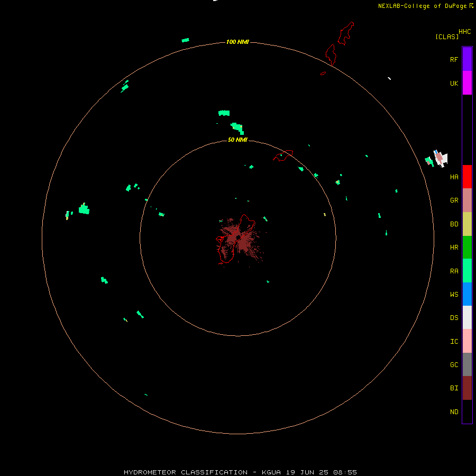This screenshot has width=476, height=476.
Task: Click the "HA" legend label
Action: [x=454, y=177]
